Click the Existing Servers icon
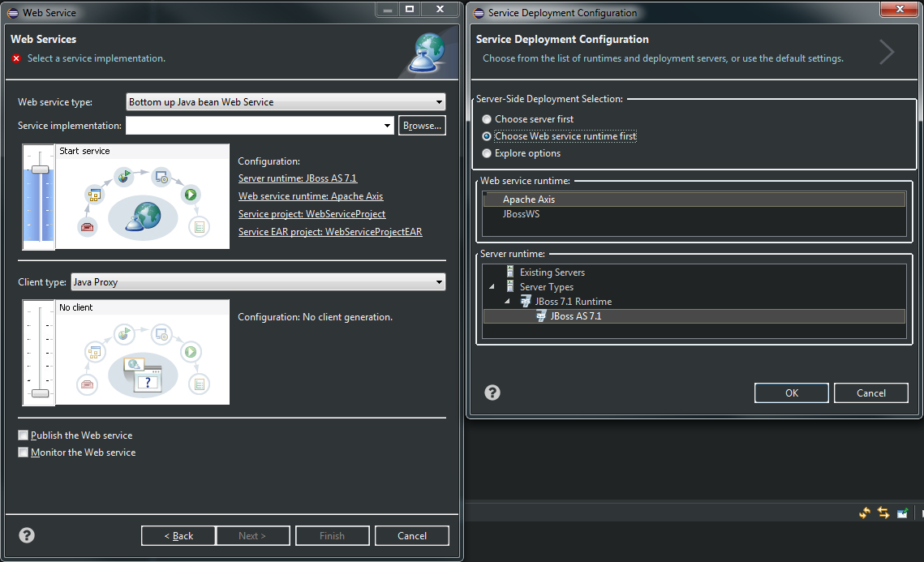 pyautogui.click(x=510, y=272)
